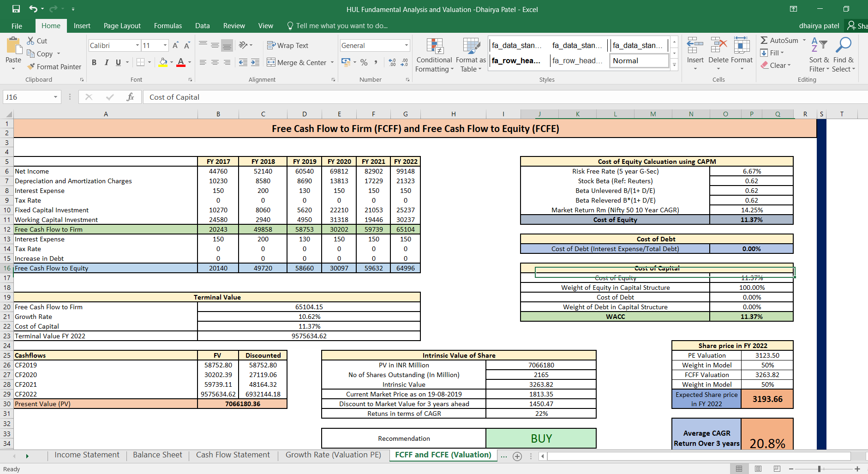Click the Delete cells icon
This screenshot has width=868, height=474.
(718, 46)
